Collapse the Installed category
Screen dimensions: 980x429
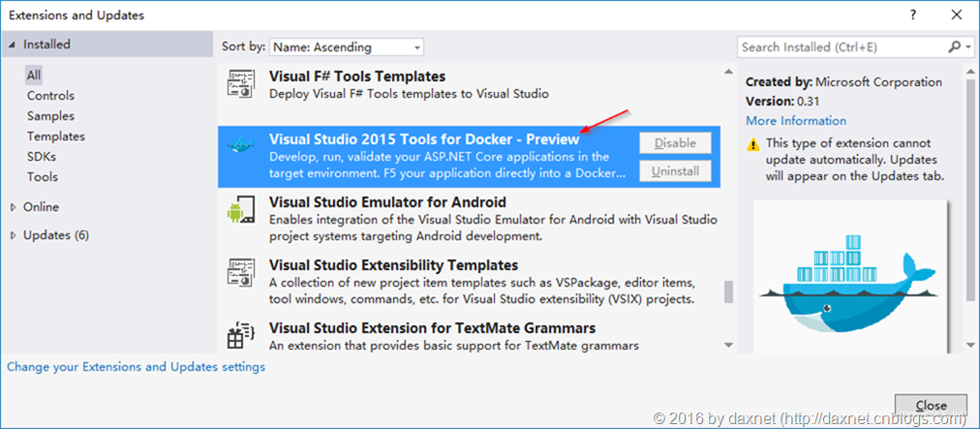pos(12,45)
